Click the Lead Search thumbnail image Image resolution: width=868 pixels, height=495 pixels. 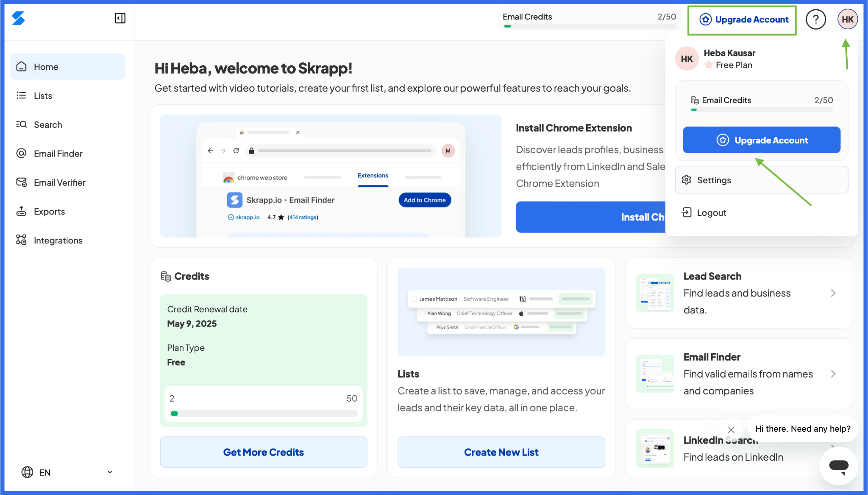pos(655,293)
